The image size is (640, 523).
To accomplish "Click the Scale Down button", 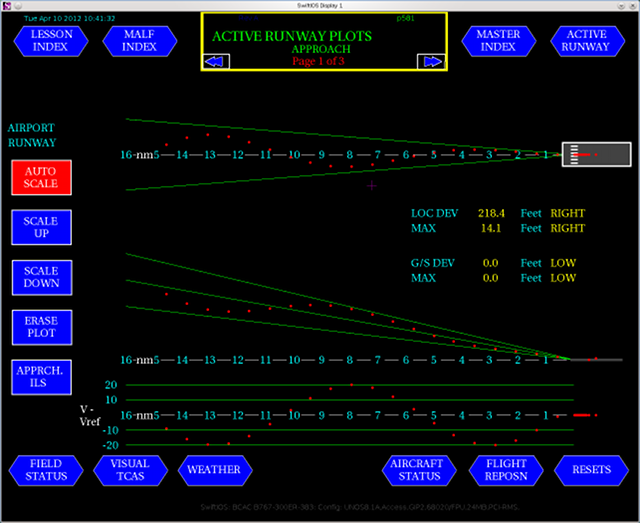I will point(42,277).
